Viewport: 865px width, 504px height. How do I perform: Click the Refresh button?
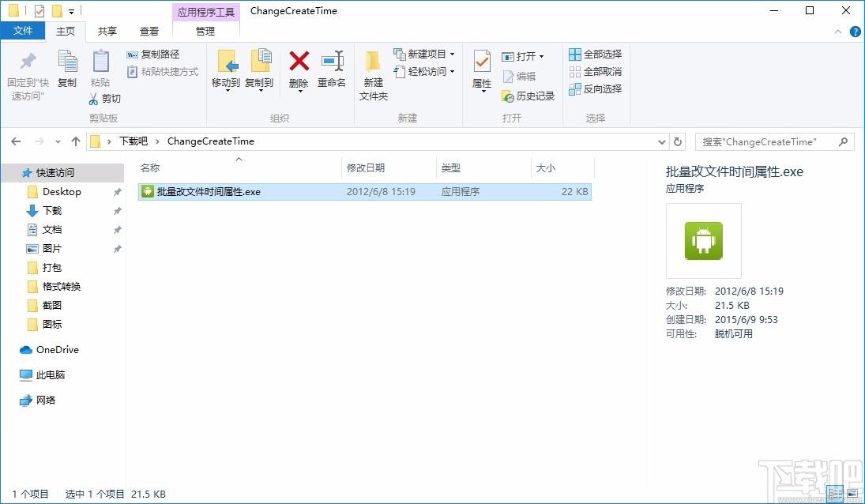click(678, 141)
